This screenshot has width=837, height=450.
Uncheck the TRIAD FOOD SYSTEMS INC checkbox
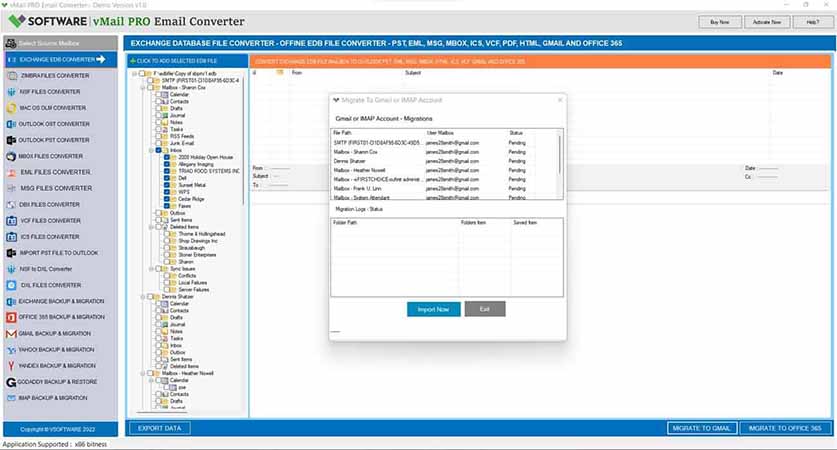click(167, 171)
